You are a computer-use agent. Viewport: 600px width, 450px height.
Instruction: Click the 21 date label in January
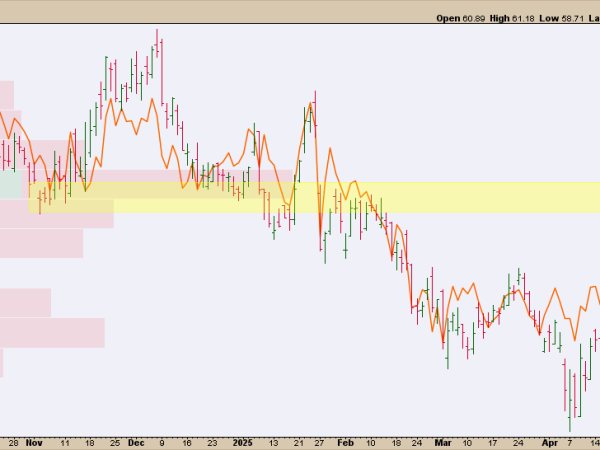point(298,443)
